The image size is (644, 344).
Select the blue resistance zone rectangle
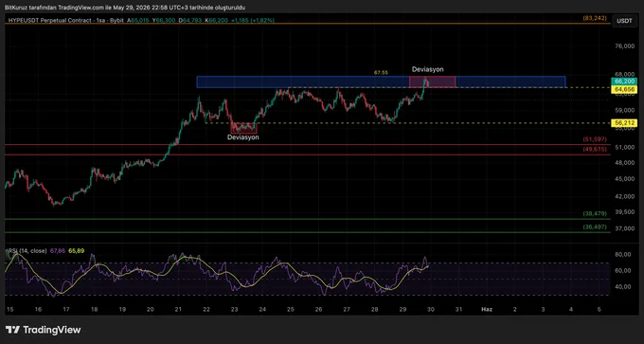[381, 81]
